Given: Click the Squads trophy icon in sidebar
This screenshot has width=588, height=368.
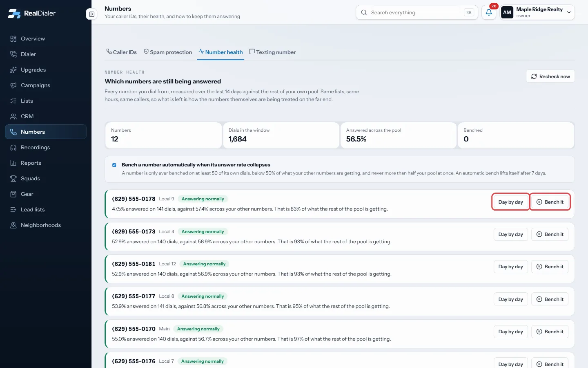Looking at the screenshot, I should point(13,179).
